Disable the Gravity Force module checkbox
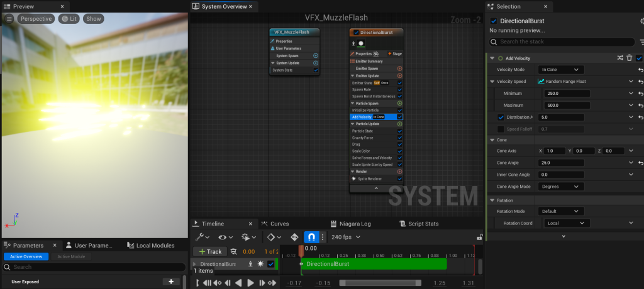The image size is (644, 289). pos(399,138)
